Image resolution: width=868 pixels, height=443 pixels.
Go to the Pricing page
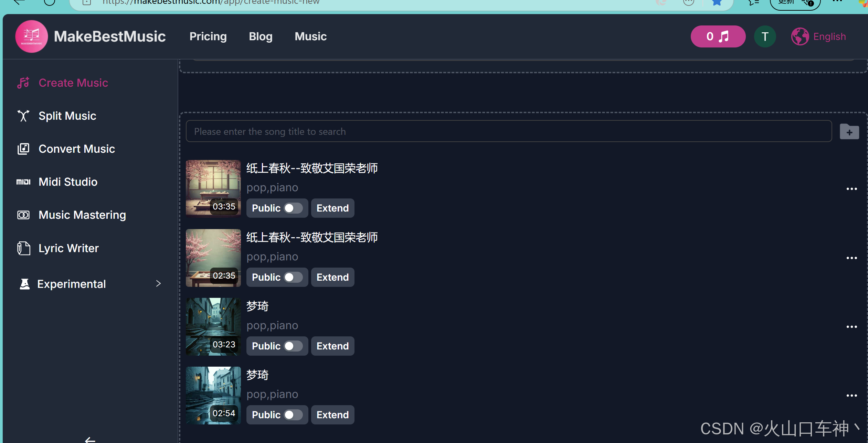click(x=208, y=36)
